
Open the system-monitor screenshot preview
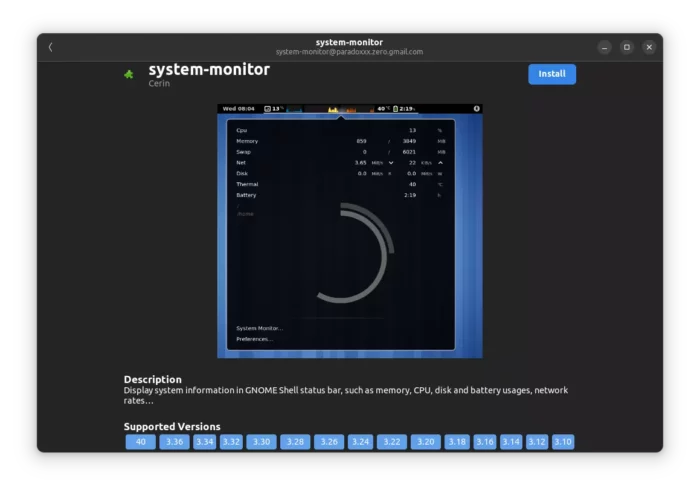pos(350,231)
